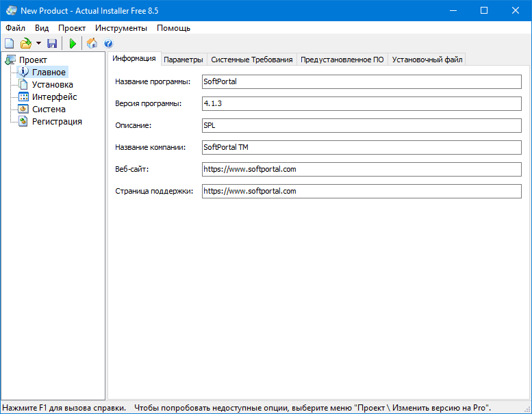Viewport: 532px width, 414px height.
Task: Open help via blue question mark icon
Action: click(108, 43)
